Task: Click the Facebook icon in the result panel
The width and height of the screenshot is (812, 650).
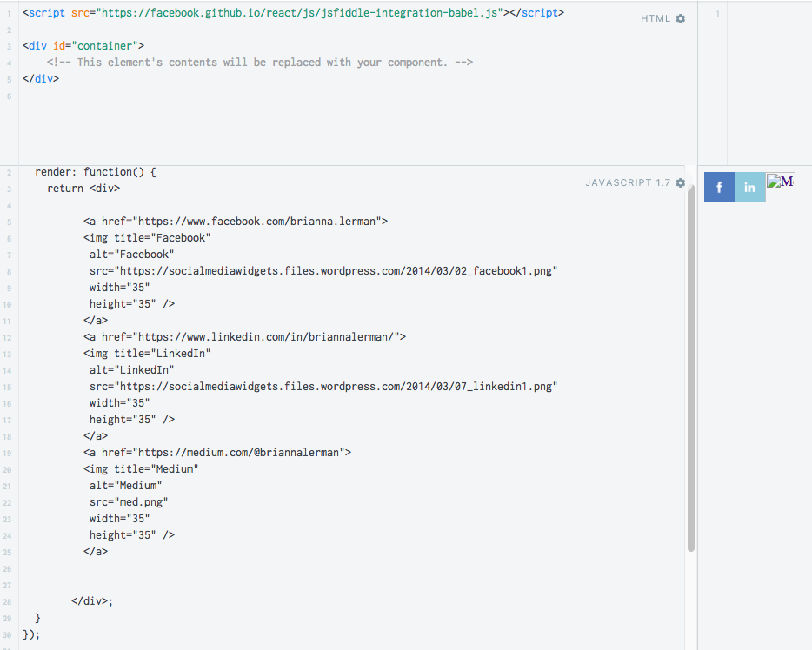Action: click(718, 187)
